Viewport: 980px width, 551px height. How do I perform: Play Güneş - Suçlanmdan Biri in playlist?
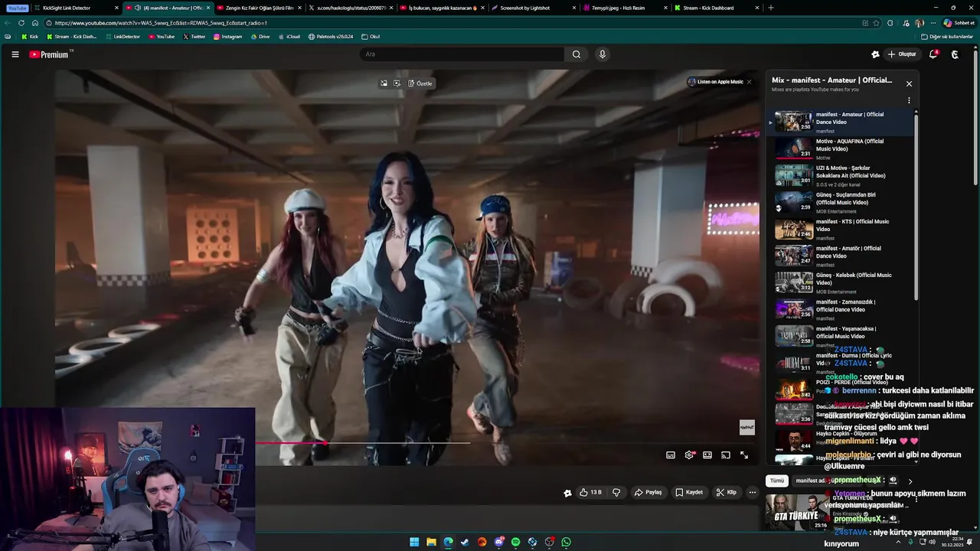[841, 202]
